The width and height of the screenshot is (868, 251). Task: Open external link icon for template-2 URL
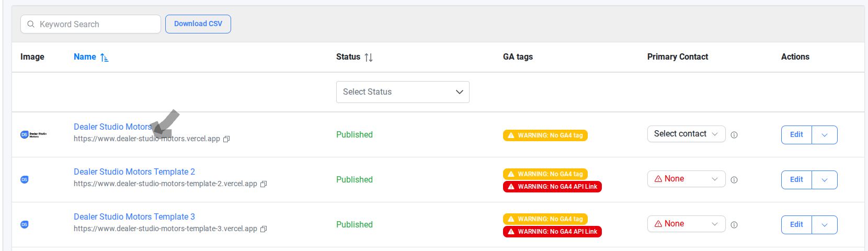coord(264,184)
